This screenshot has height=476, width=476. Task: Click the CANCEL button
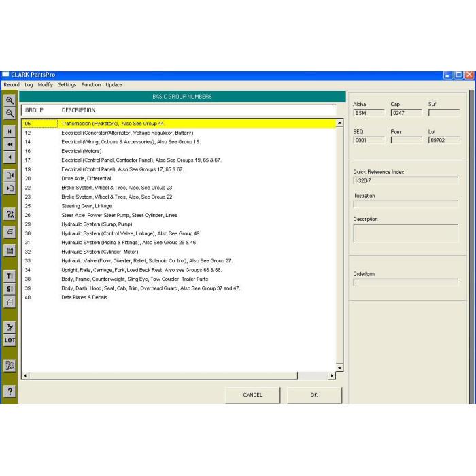pyautogui.click(x=252, y=395)
